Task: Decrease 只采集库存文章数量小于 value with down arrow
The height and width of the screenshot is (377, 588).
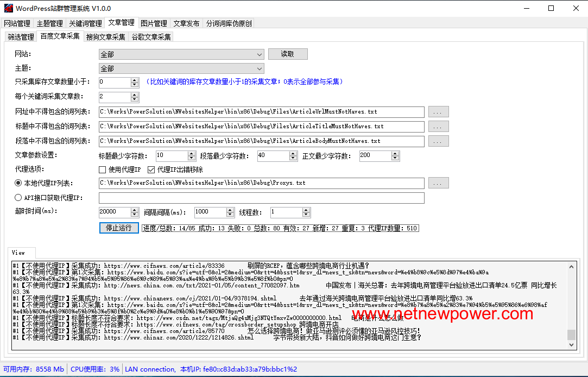Action: coord(135,85)
